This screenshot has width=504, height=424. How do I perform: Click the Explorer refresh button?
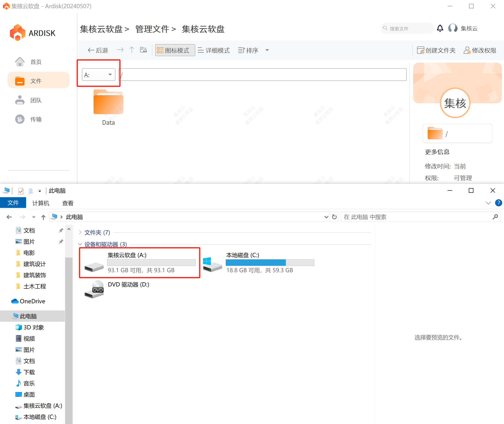coord(334,217)
